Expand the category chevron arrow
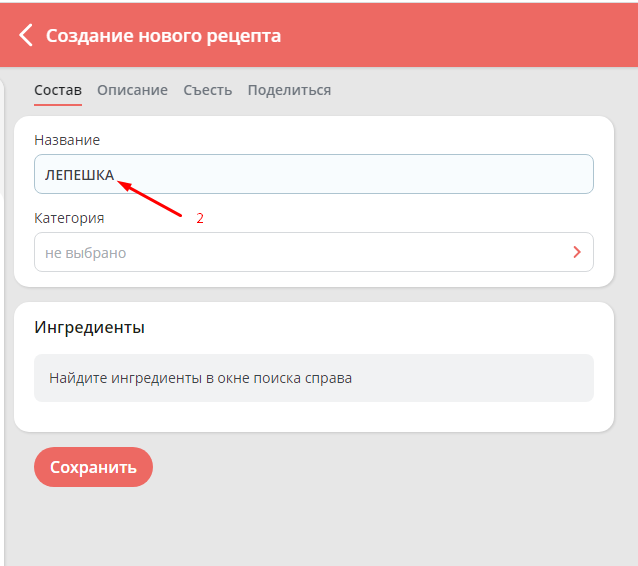Screen dimensions: 638x566 [x=577, y=252]
